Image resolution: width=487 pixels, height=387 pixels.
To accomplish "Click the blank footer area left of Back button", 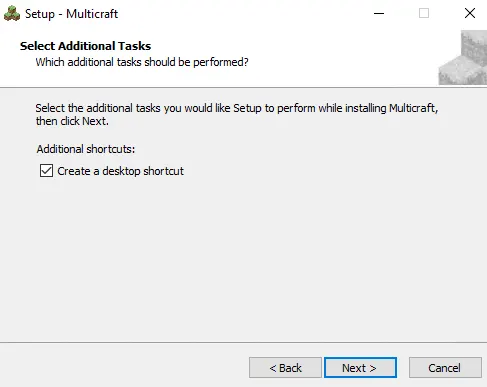I will pos(123,367).
